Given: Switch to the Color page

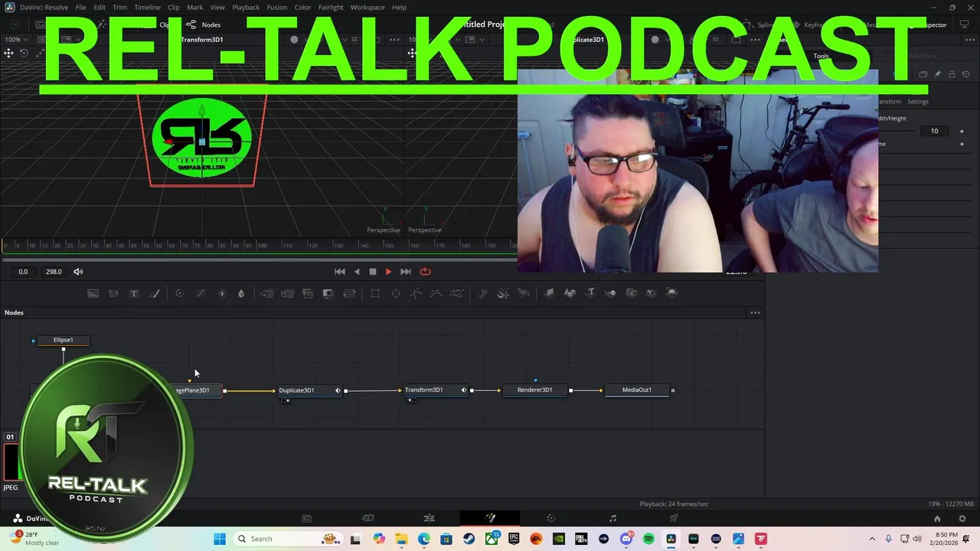Looking at the screenshot, I should [x=551, y=518].
